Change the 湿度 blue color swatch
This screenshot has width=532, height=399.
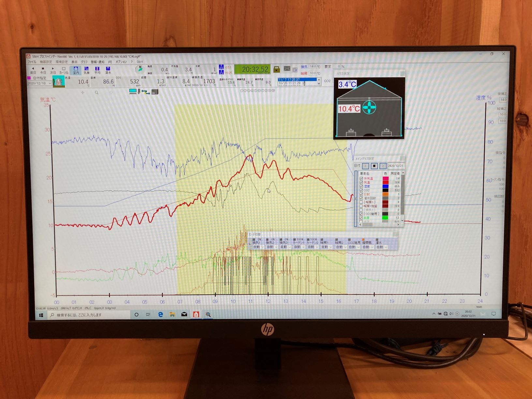[386, 186]
